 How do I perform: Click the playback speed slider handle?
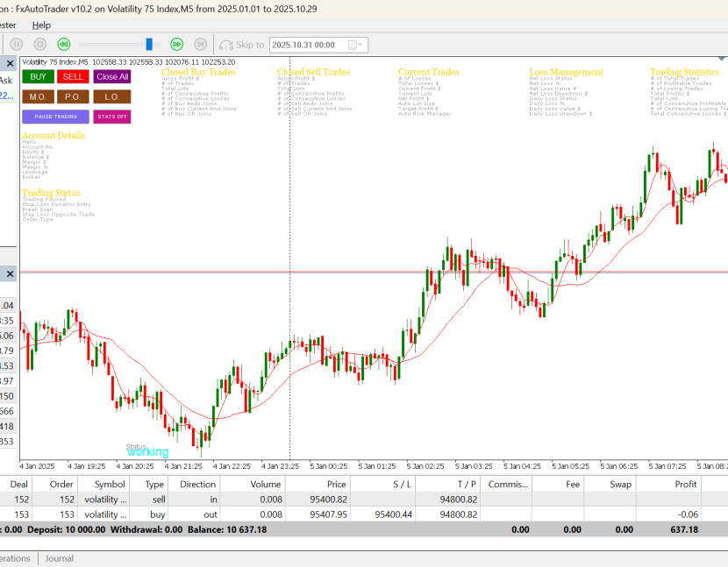click(150, 44)
